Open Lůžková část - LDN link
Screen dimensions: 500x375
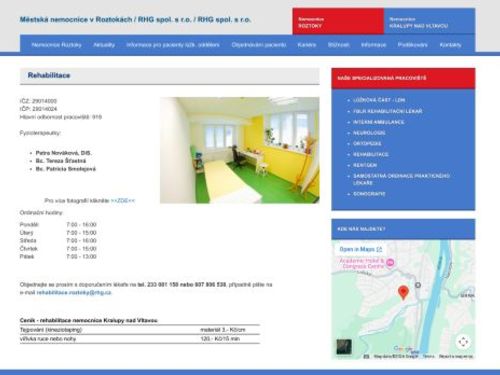379,100
